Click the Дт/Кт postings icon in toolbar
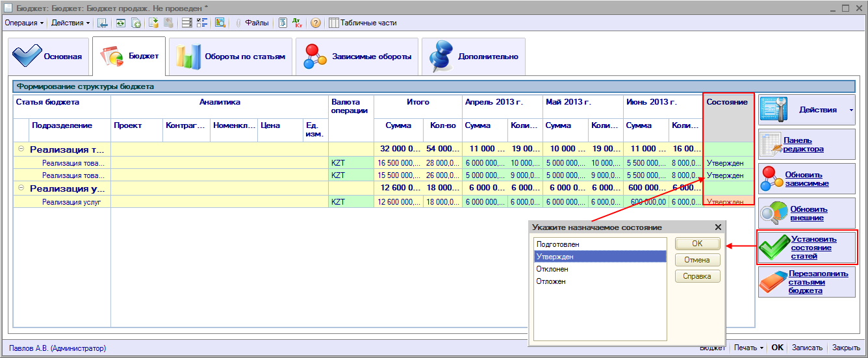Image resolution: width=868 pixels, height=358 pixels. 298,23
